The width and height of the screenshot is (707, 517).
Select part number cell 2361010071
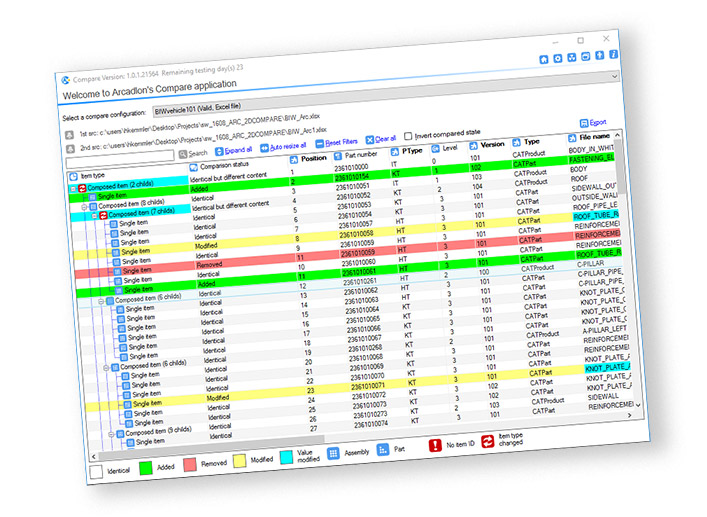(x=368, y=386)
